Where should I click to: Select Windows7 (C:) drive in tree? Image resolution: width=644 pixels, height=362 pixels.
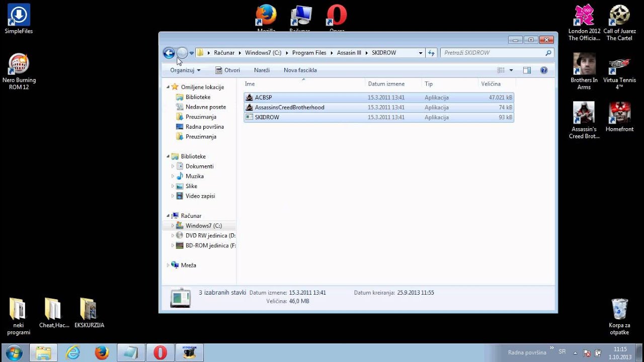click(x=203, y=226)
